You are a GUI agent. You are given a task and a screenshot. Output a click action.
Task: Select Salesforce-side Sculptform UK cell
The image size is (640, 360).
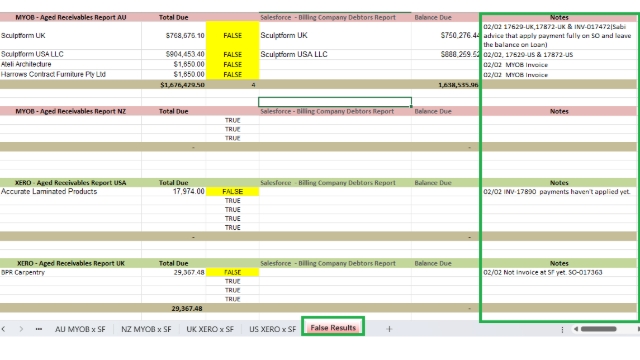335,36
